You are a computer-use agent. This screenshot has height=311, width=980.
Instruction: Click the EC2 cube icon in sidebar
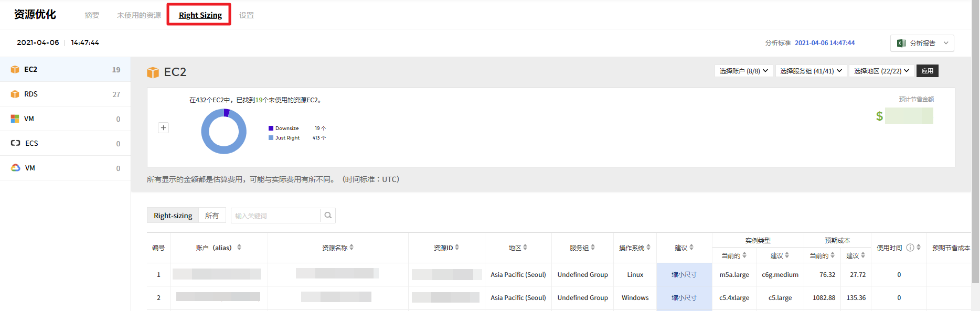coord(15,69)
